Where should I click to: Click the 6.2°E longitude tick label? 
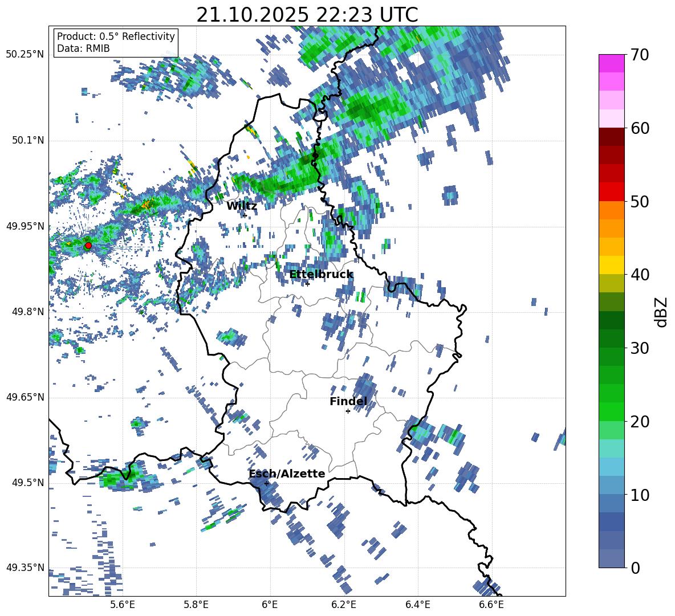point(344,605)
